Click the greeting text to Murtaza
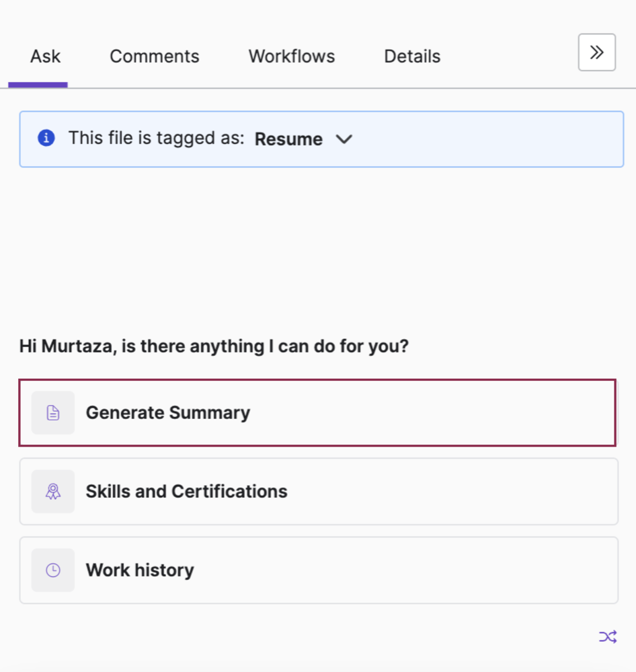Viewport: 636px width, 672px height. (213, 346)
